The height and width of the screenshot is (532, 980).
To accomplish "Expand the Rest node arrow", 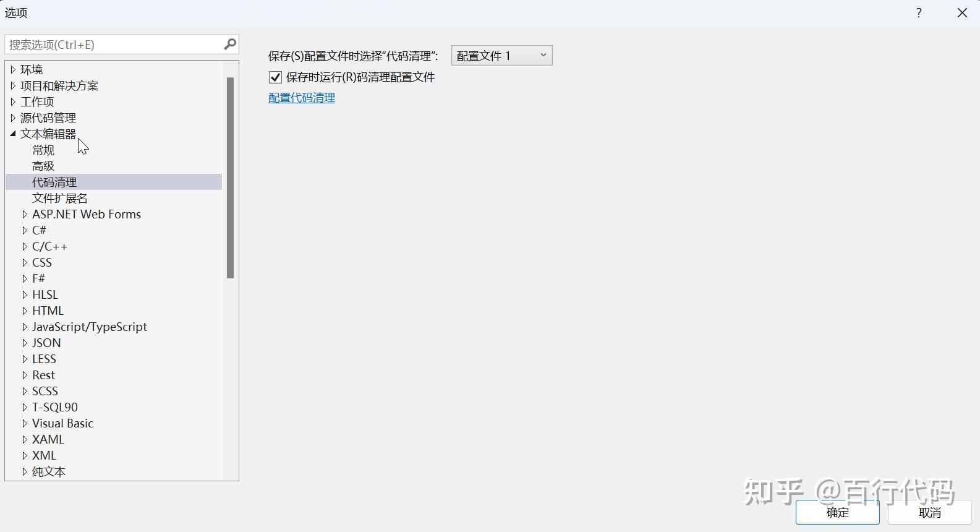I will point(25,375).
